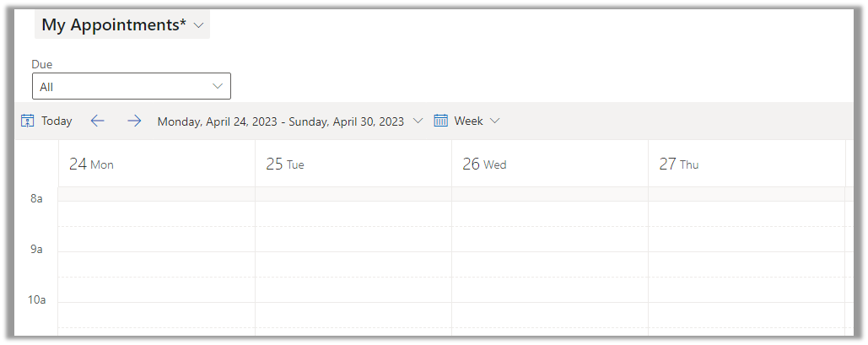Image resolution: width=868 pixels, height=345 pixels.
Task: Click the Today calendar icon
Action: tap(27, 121)
